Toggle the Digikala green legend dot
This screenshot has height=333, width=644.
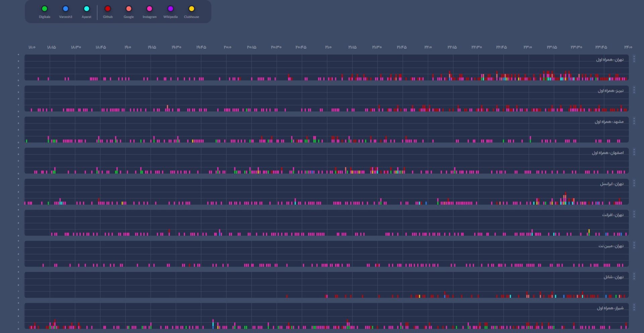tap(44, 9)
